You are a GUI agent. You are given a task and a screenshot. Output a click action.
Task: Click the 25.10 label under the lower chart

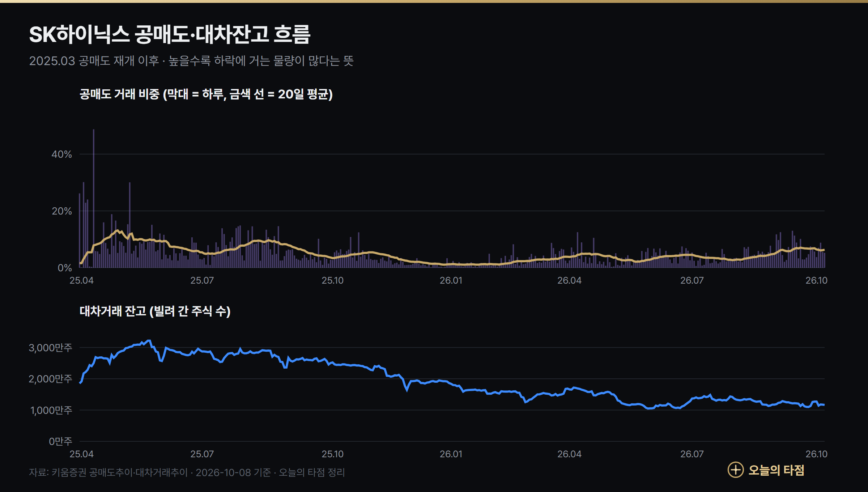pos(333,454)
